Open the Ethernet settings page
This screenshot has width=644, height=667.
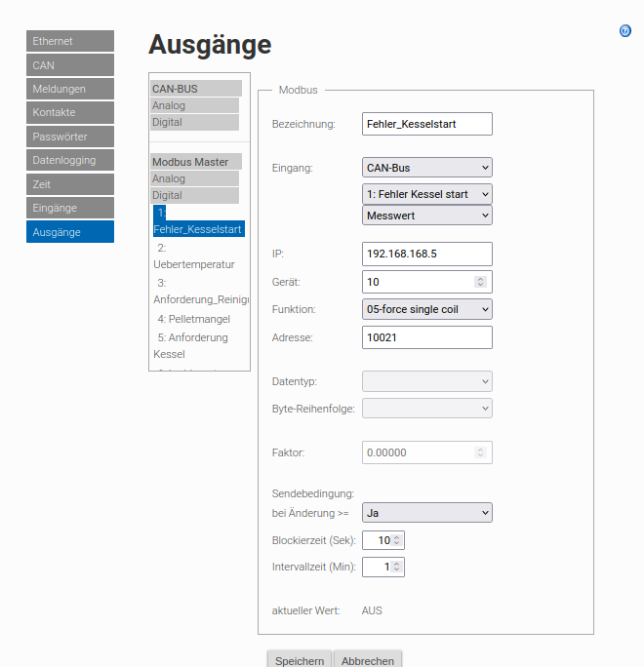(x=70, y=41)
